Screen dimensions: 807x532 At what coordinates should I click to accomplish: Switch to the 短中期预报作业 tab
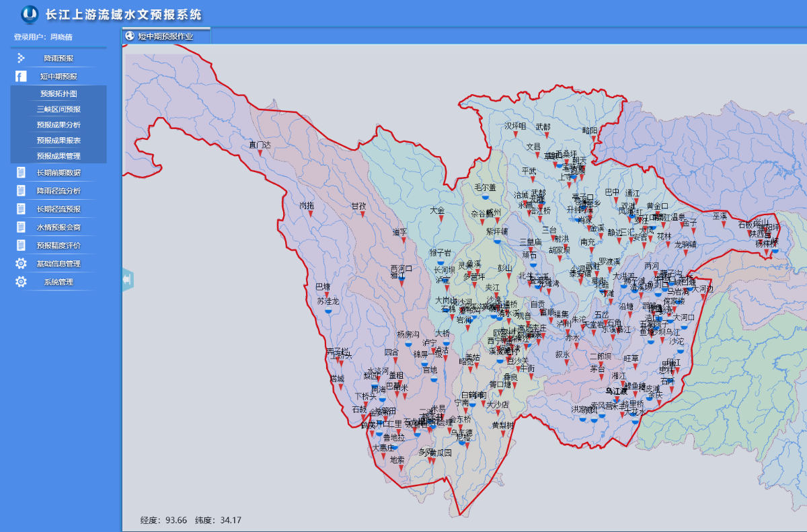165,36
